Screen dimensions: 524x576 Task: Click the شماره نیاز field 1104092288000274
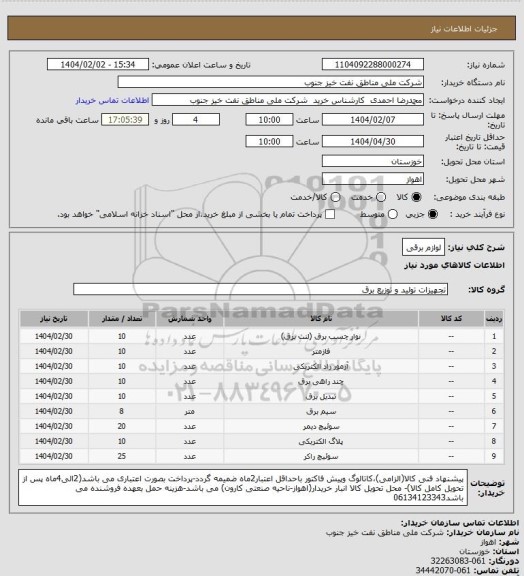[x=373, y=64]
